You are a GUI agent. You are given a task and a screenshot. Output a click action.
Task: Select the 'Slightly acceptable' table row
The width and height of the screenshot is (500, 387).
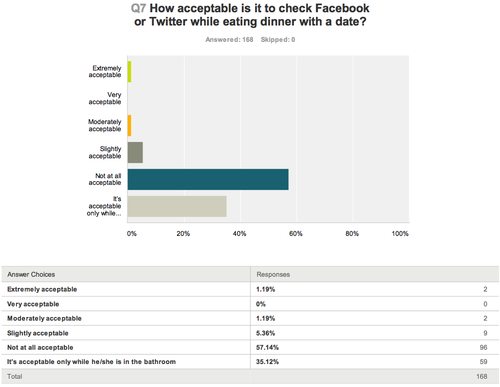250,333
